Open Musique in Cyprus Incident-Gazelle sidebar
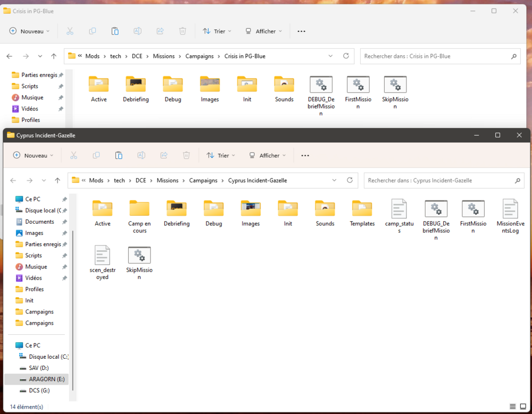This screenshot has height=414, width=532. [36, 266]
